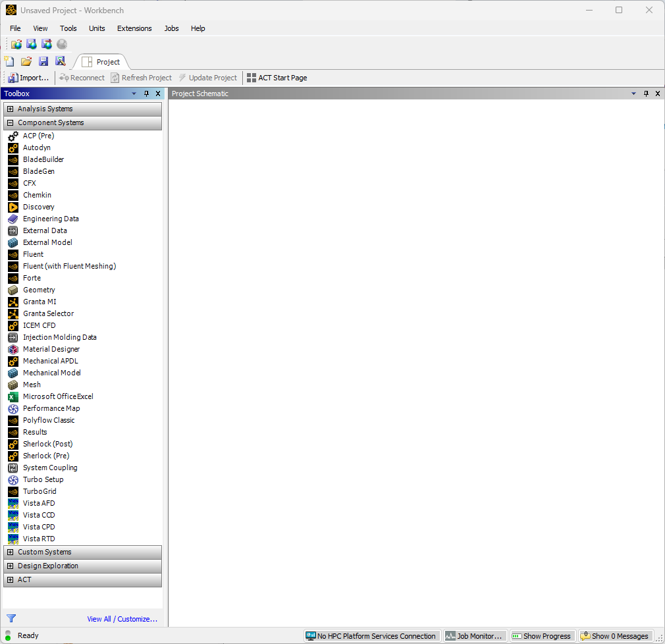Screen dimensions: 665x644
Task: Click the Performance Map swirl icon
Action: pos(13,408)
